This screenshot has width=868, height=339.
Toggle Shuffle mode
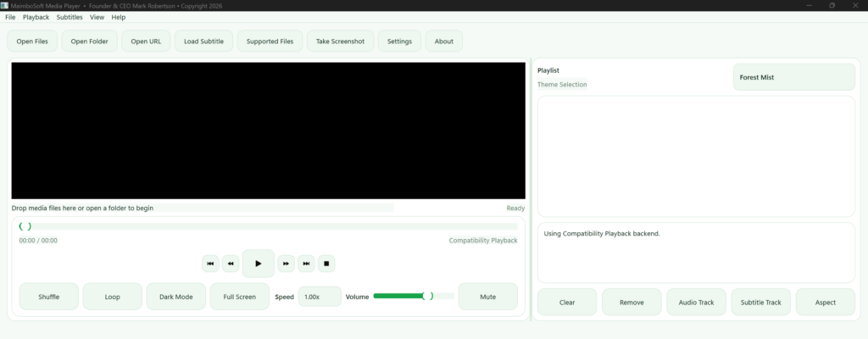pyautogui.click(x=49, y=297)
